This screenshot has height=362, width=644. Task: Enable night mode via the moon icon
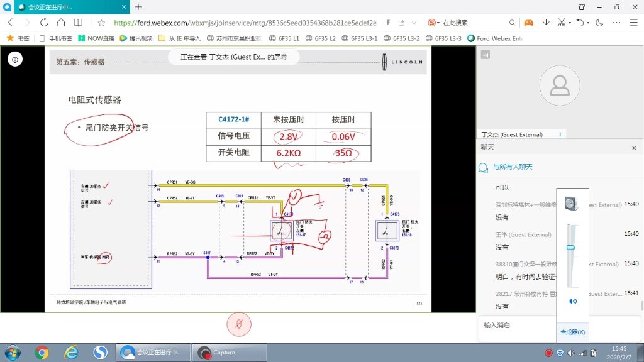(599, 23)
